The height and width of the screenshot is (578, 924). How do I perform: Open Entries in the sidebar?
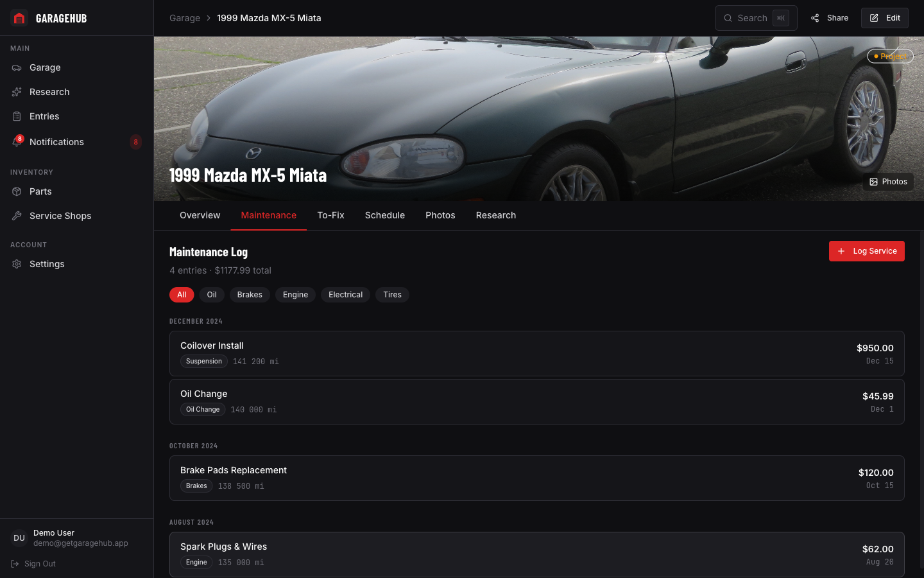tap(76, 116)
